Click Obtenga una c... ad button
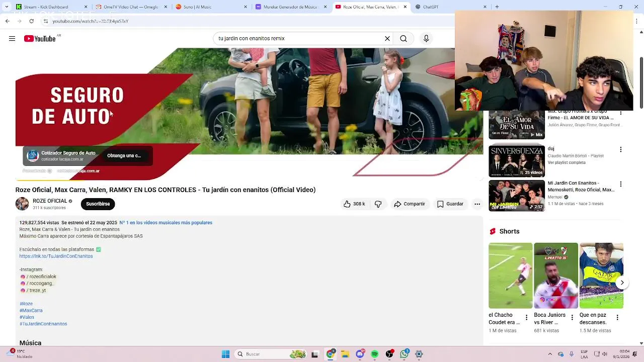 pyautogui.click(x=124, y=156)
